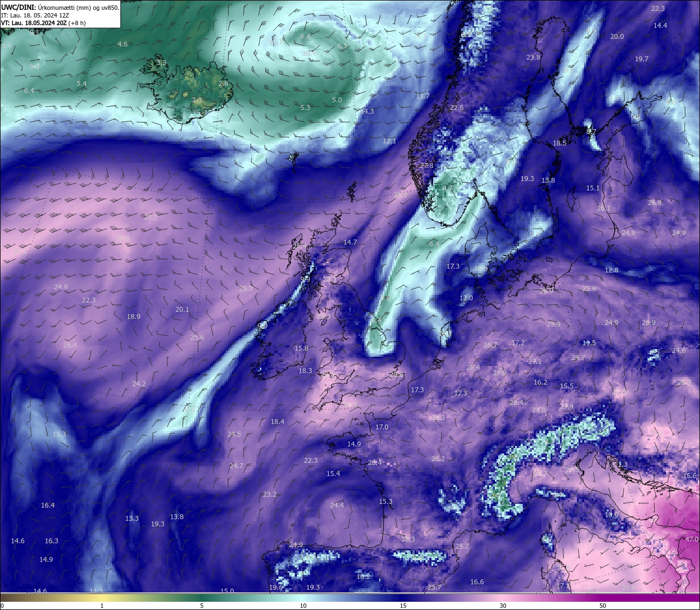Click the 12.0 value near Denmark

[466, 298]
